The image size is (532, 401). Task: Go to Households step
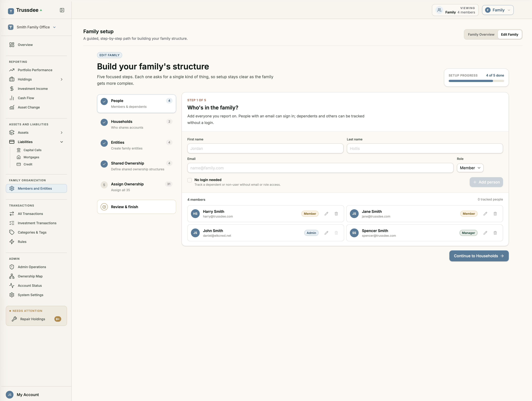(136, 125)
